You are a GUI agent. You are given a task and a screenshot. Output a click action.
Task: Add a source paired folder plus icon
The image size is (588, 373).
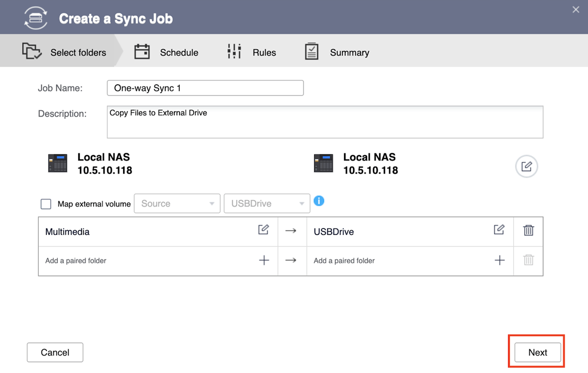[264, 260]
